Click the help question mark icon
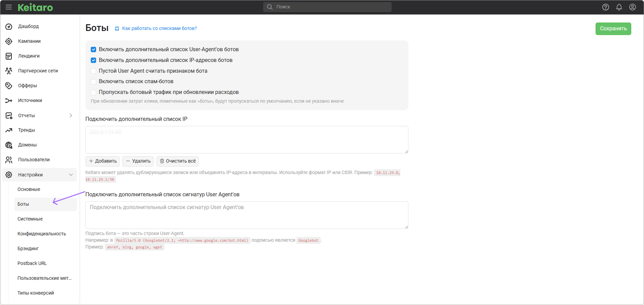The height and width of the screenshot is (305, 644). point(605,7)
